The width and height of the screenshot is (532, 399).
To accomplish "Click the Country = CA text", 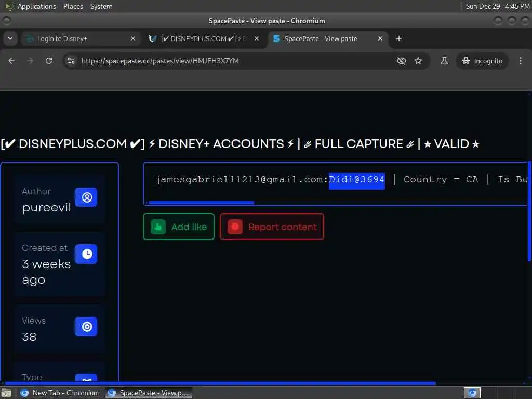I will pyautogui.click(x=441, y=179).
